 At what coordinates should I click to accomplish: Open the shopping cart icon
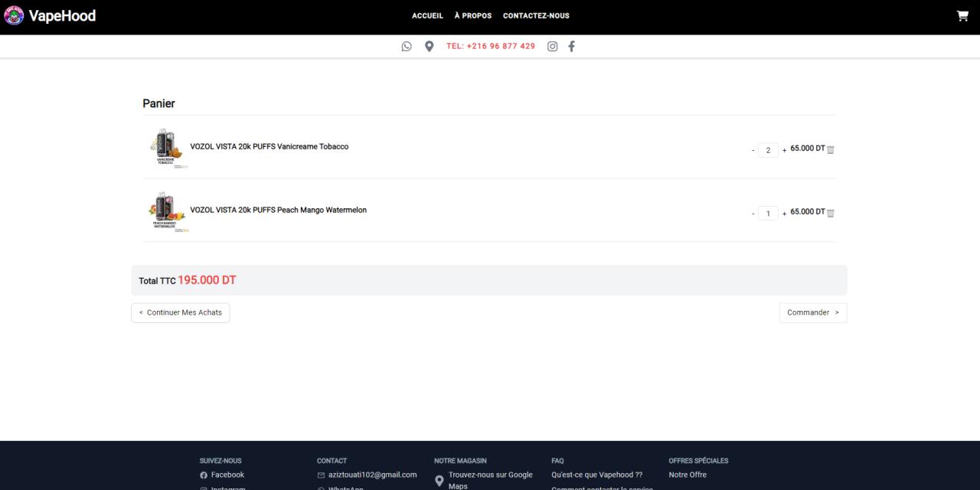tap(962, 16)
